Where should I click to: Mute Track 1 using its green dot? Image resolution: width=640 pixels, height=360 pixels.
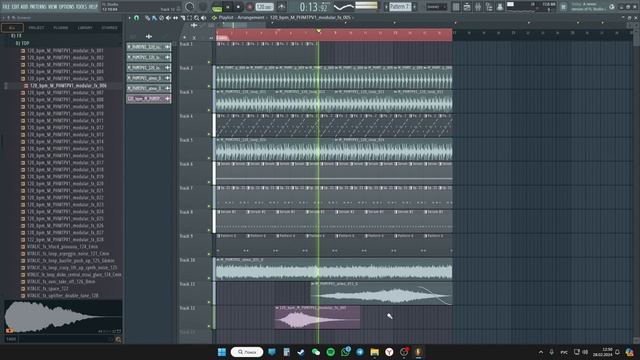coord(209,62)
